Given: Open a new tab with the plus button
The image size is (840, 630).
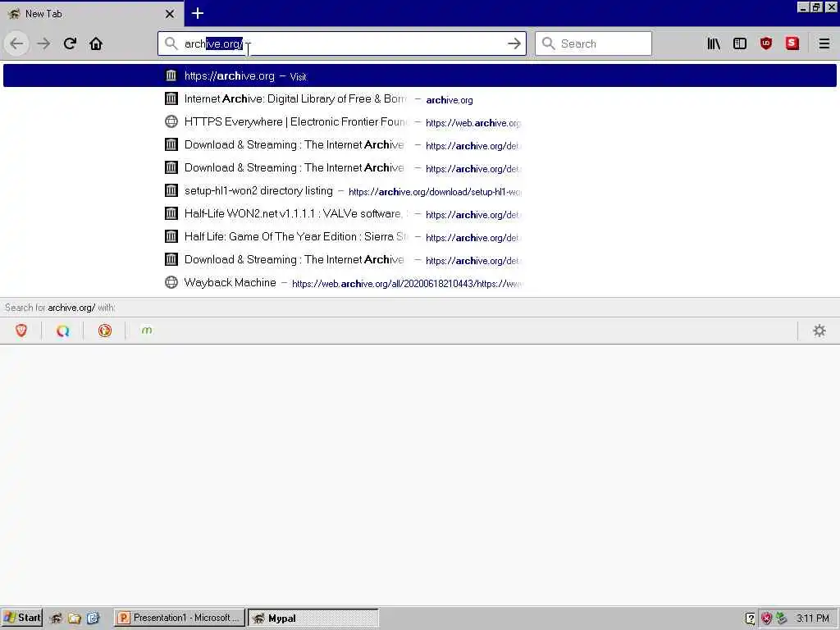Looking at the screenshot, I should coord(197,13).
